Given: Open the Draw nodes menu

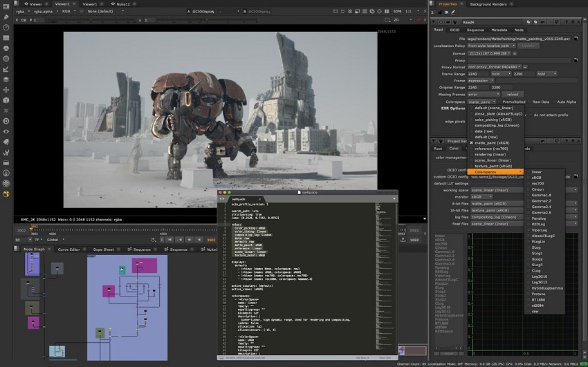Looking at the screenshot, I should 6,17.
